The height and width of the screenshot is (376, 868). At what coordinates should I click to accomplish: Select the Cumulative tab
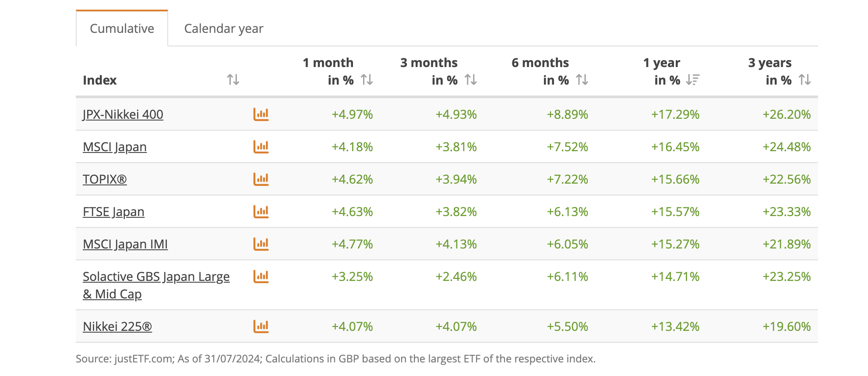tap(122, 28)
